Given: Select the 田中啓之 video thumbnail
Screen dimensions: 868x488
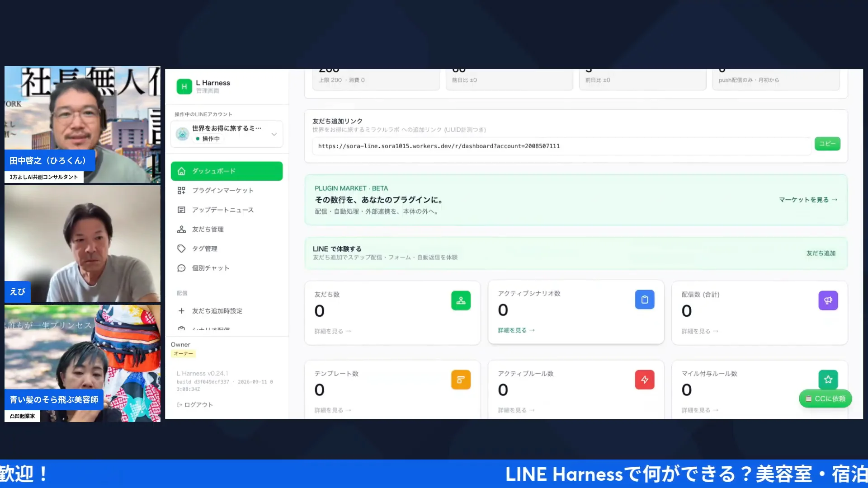Looking at the screenshot, I should (x=82, y=125).
